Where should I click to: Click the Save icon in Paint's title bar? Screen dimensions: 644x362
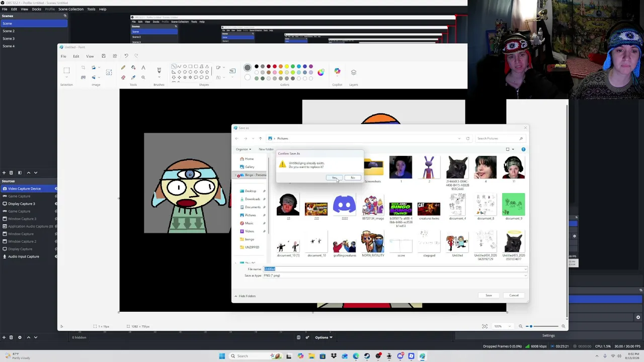104,56
